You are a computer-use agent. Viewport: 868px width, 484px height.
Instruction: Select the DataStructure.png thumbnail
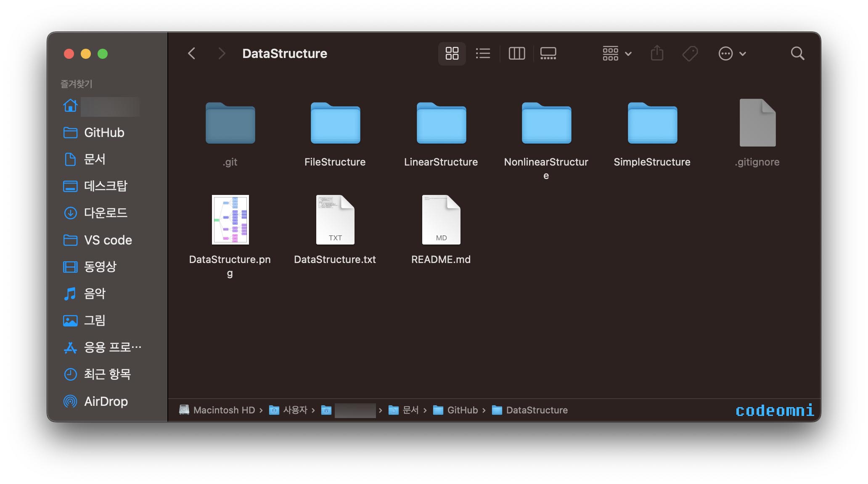230,220
